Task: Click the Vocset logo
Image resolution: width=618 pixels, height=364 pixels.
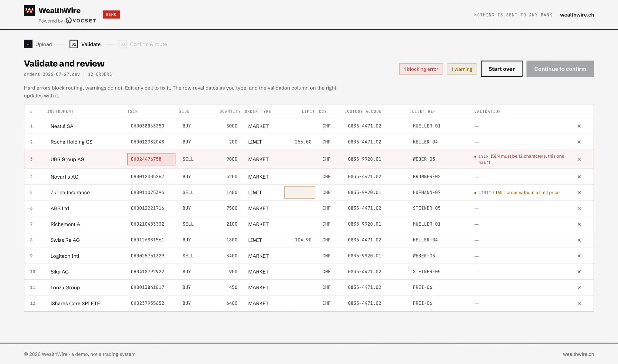Action: (81, 21)
